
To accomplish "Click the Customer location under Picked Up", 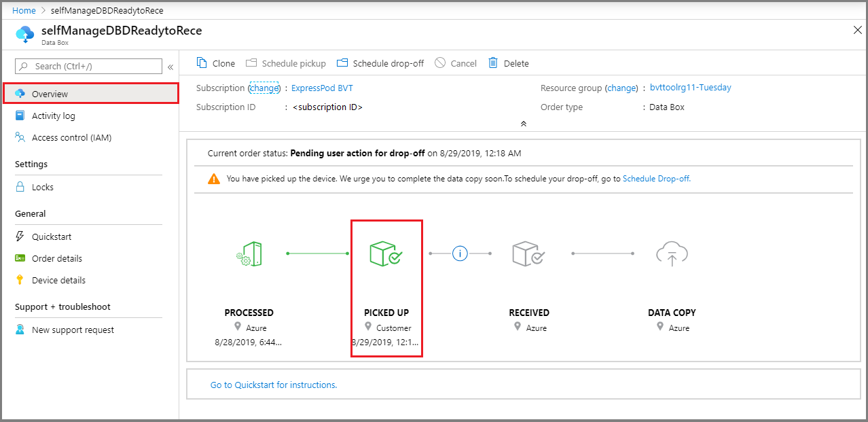I will click(394, 328).
